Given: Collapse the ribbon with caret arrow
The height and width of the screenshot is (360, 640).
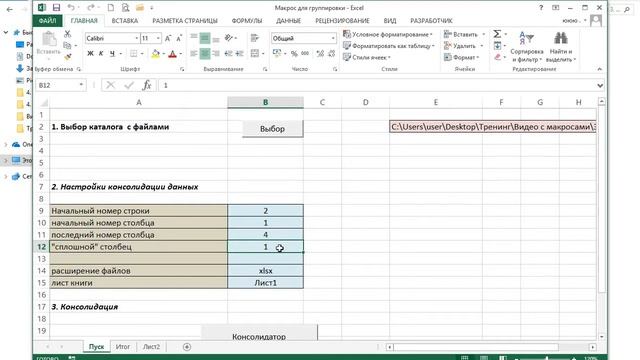Looking at the screenshot, I should click(599, 69).
